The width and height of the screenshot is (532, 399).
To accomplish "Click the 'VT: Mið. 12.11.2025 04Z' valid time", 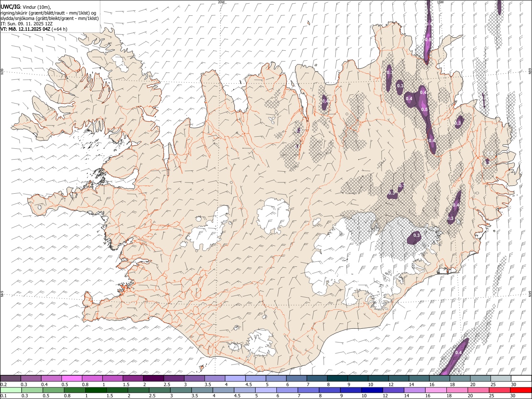I will tap(25, 29).
